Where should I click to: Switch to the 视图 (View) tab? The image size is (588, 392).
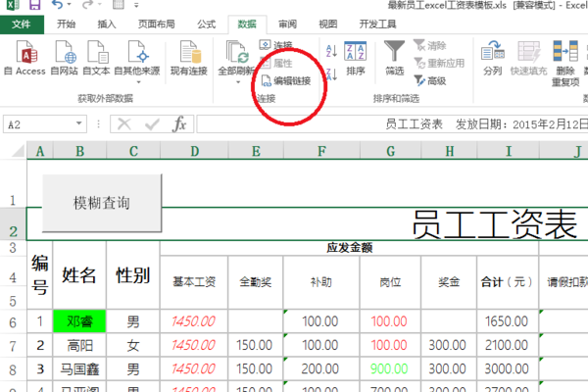point(327,24)
